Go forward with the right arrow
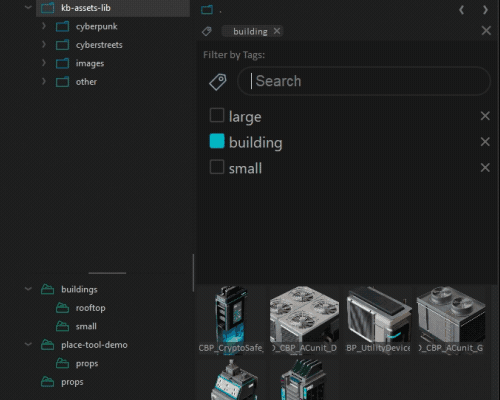The height and width of the screenshot is (400, 500). 485,10
